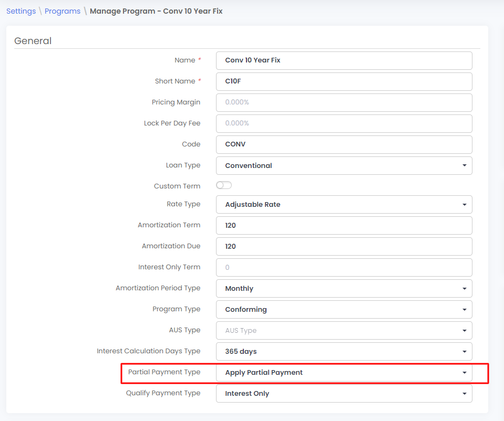Select the AUS Type dropdown

coord(344,330)
